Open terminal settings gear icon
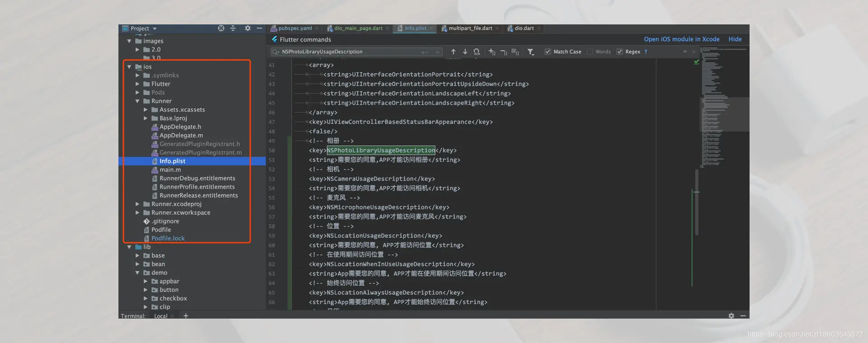The image size is (868, 343). tap(731, 316)
